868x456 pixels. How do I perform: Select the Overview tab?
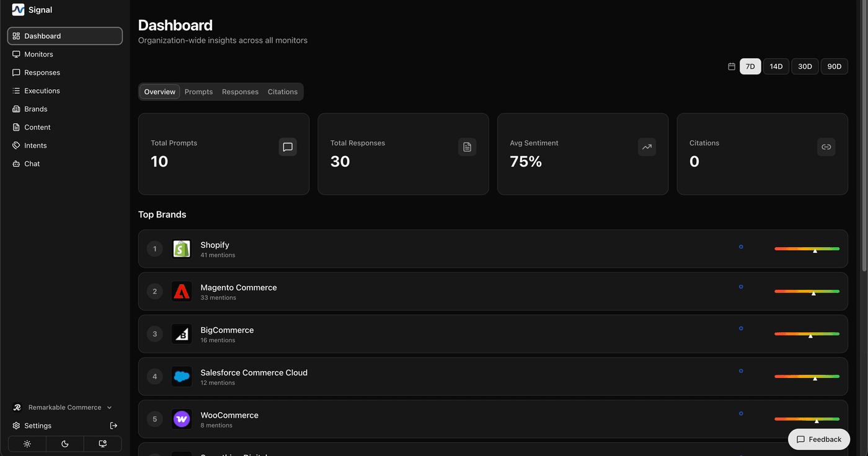[x=160, y=92]
